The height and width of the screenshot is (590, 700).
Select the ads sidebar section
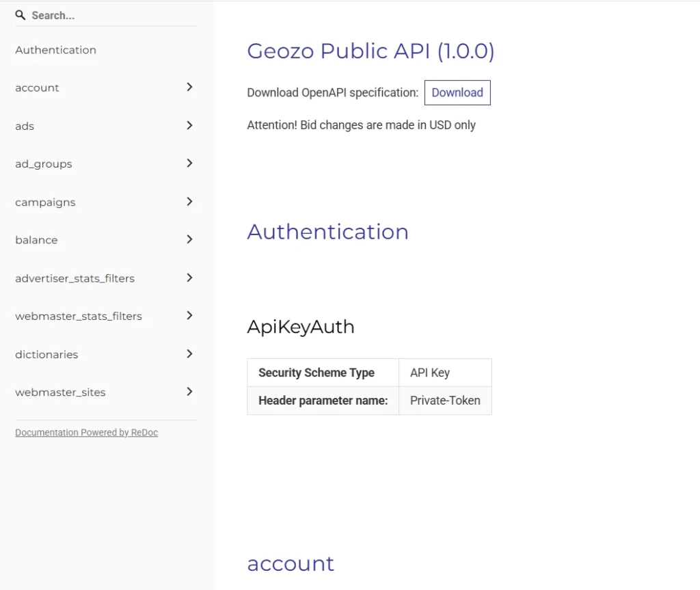[25, 126]
